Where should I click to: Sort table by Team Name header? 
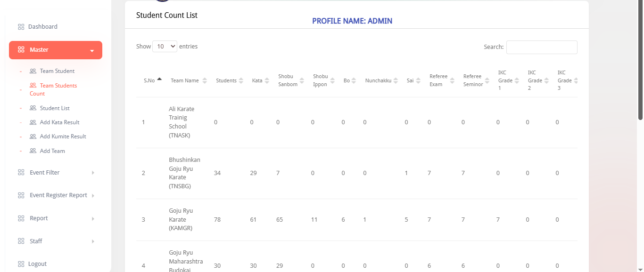(185, 80)
